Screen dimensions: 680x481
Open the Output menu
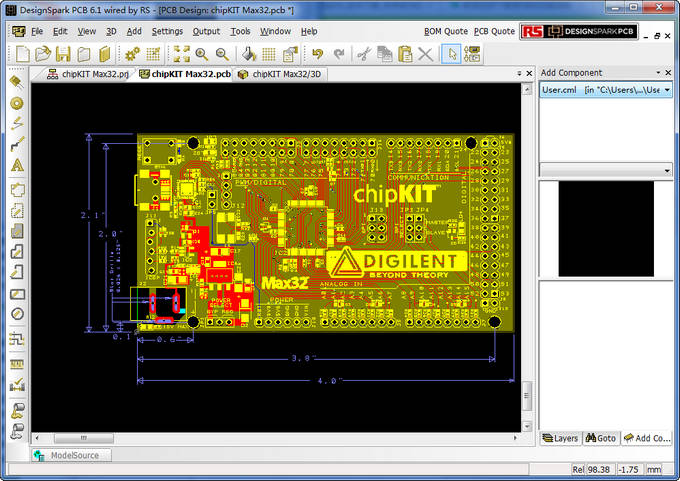(x=206, y=31)
